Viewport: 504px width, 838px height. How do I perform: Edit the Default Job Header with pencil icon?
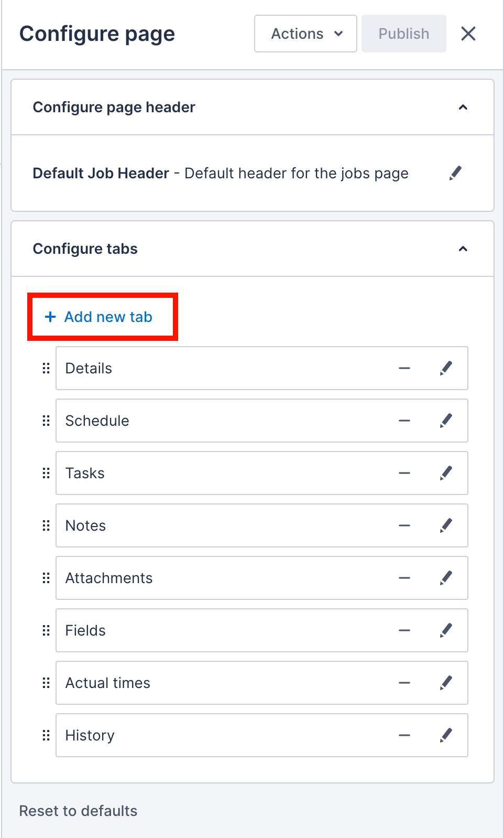(x=455, y=173)
